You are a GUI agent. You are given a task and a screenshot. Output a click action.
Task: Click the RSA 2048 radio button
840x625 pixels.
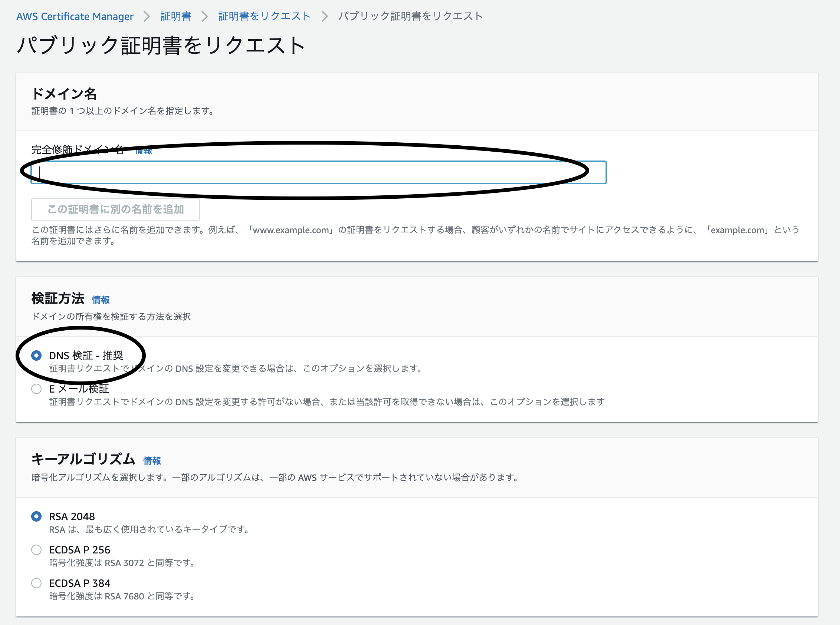36,516
